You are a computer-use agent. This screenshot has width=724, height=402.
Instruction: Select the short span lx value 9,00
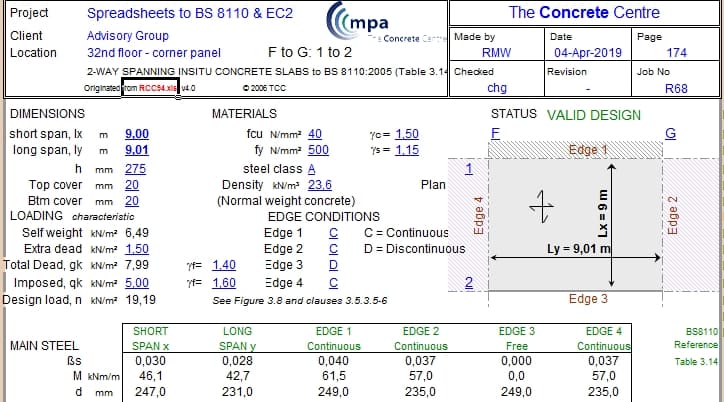tap(137, 134)
